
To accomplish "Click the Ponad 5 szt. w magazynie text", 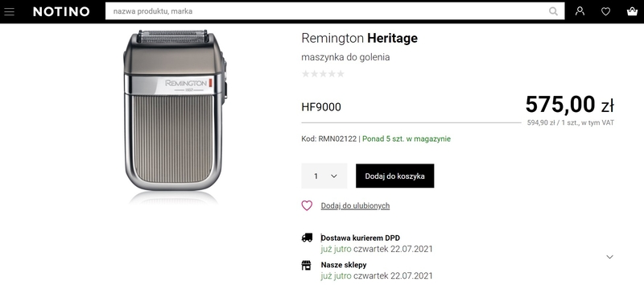I will tap(407, 139).
